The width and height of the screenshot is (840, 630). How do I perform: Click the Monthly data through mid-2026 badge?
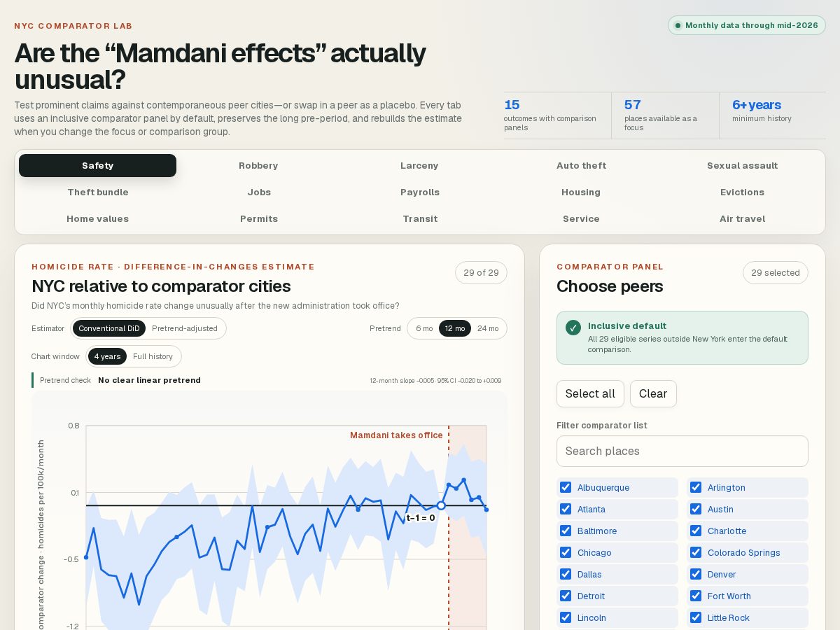(747, 26)
